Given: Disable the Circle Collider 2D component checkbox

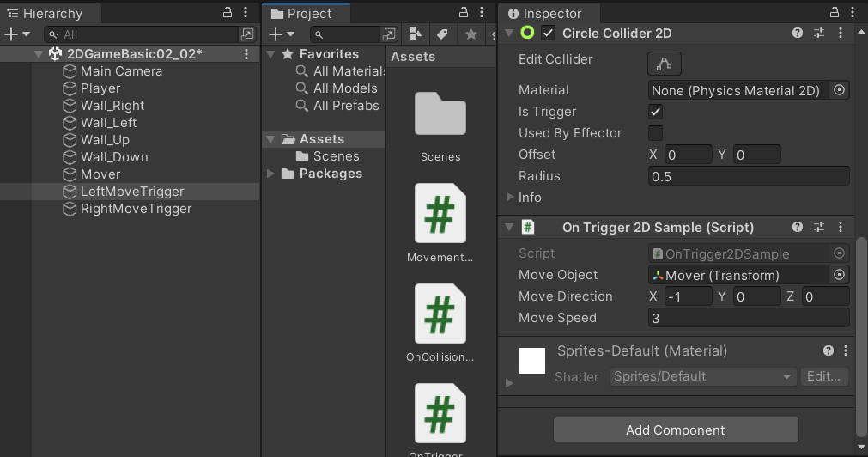Looking at the screenshot, I should tap(548, 34).
